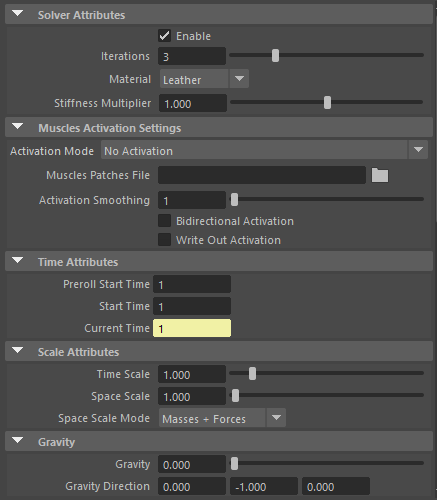This screenshot has width=437, height=500.
Task: Click the highlighted Current Time field
Action: (192, 328)
